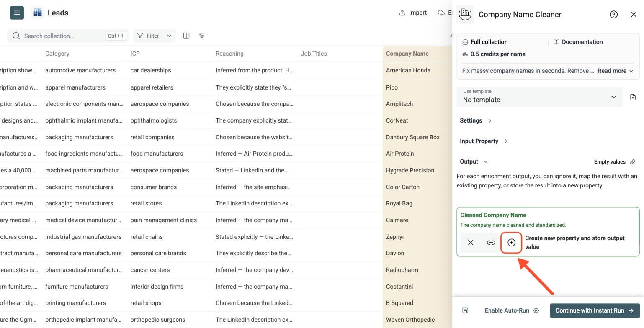Screen dimensions: 644x328
Task: Click the Import upload icon
Action: 402,13
